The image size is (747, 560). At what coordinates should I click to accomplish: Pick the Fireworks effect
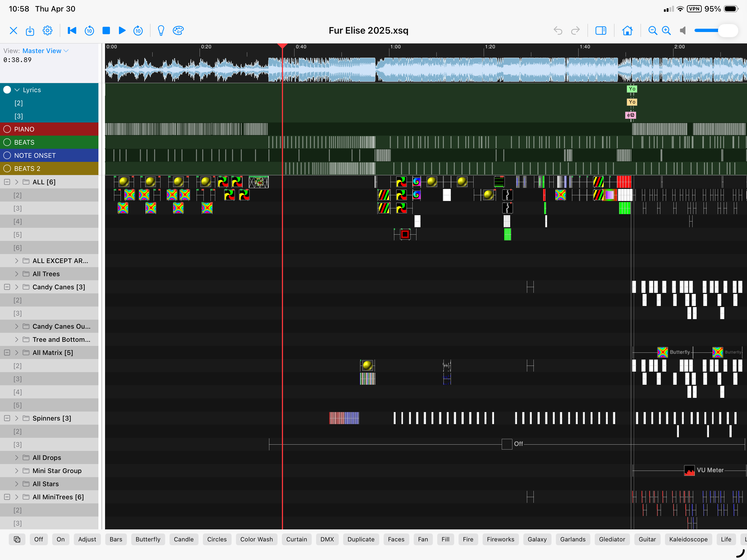pos(500,540)
